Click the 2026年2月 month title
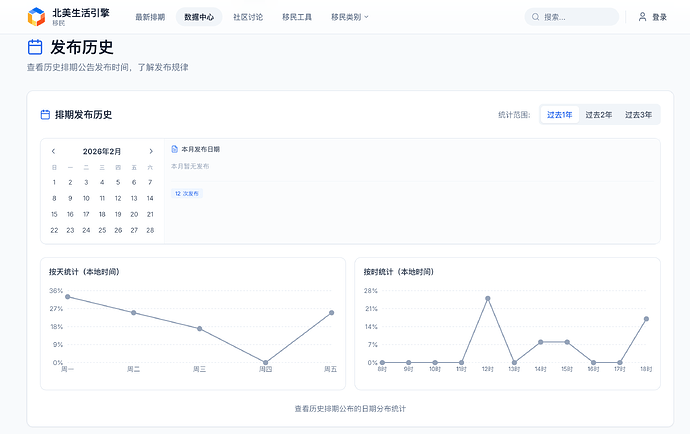The width and height of the screenshot is (690, 434). [102, 151]
